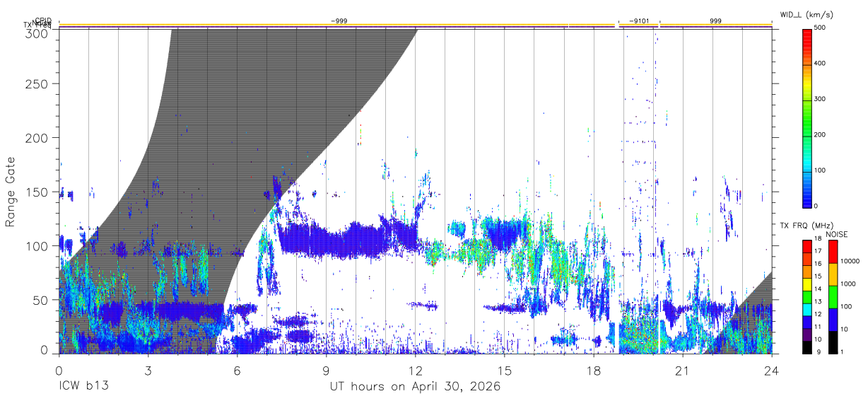This screenshot has height=401, width=868.
Task: Click the Range Gate tick label 200
Action: point(37,137)
